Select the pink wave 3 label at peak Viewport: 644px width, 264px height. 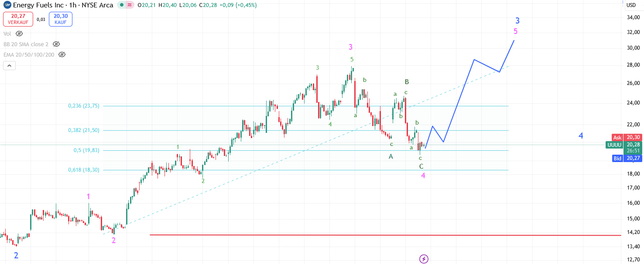coord(350,47)
